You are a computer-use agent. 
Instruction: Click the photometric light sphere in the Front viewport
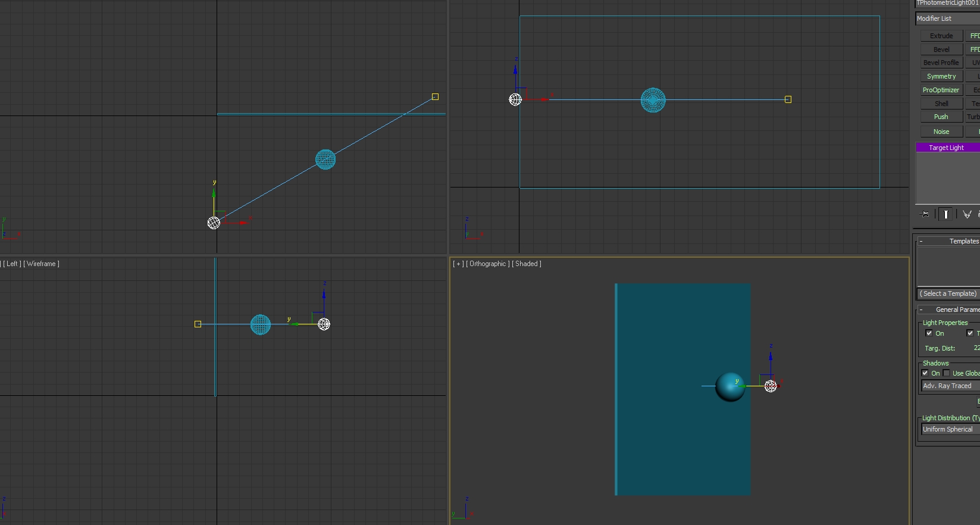tap(653, 100)
